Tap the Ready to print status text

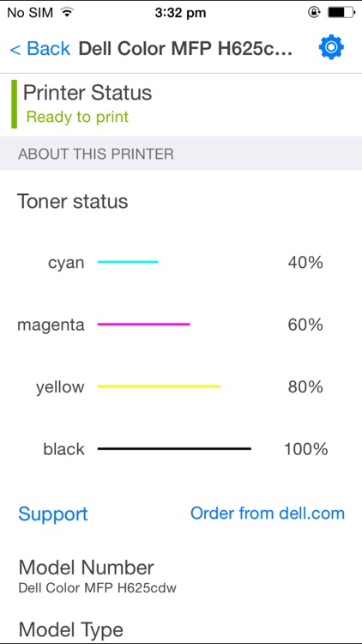click(77, 117)
